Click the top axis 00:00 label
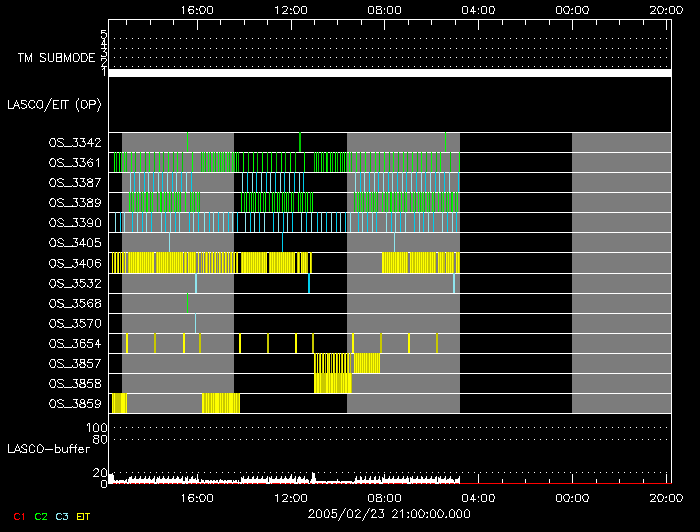Image resolution: width=700 pixels, height=532 pixels. (572, 10)
